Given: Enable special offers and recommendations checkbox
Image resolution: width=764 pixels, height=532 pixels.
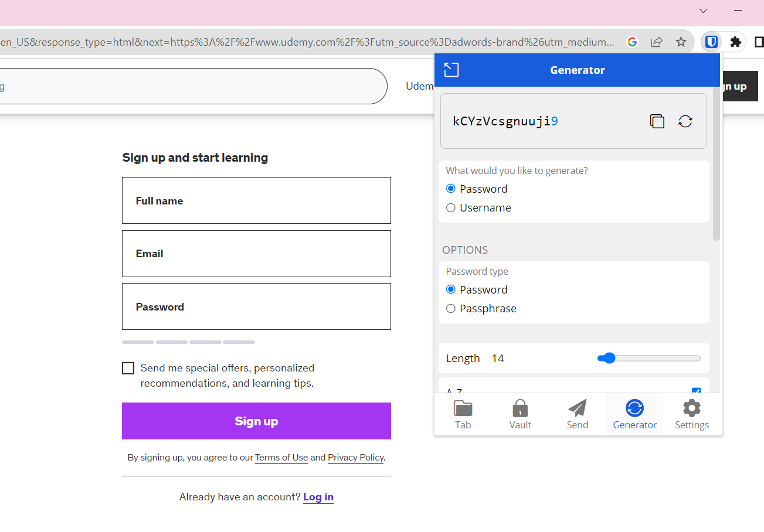Looking at the screenshot, I should (x=128, y=368).
